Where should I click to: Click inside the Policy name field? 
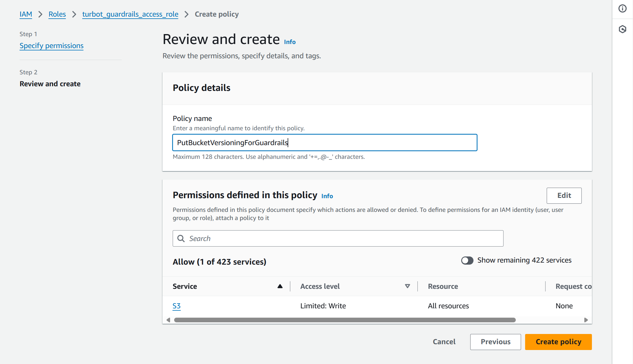(x=325, y=143)
